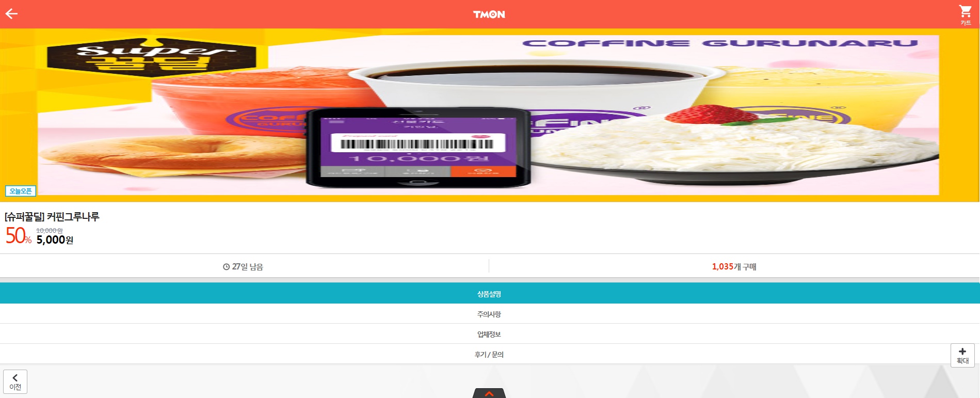Click the 오늘오픈 badge
This screenshot has width=980, height=398.
[21, 191]
